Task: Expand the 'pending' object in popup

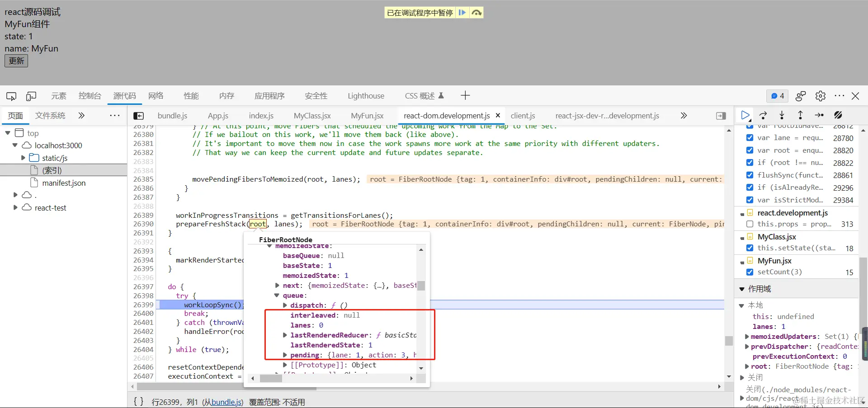Action: coord(285,355)
